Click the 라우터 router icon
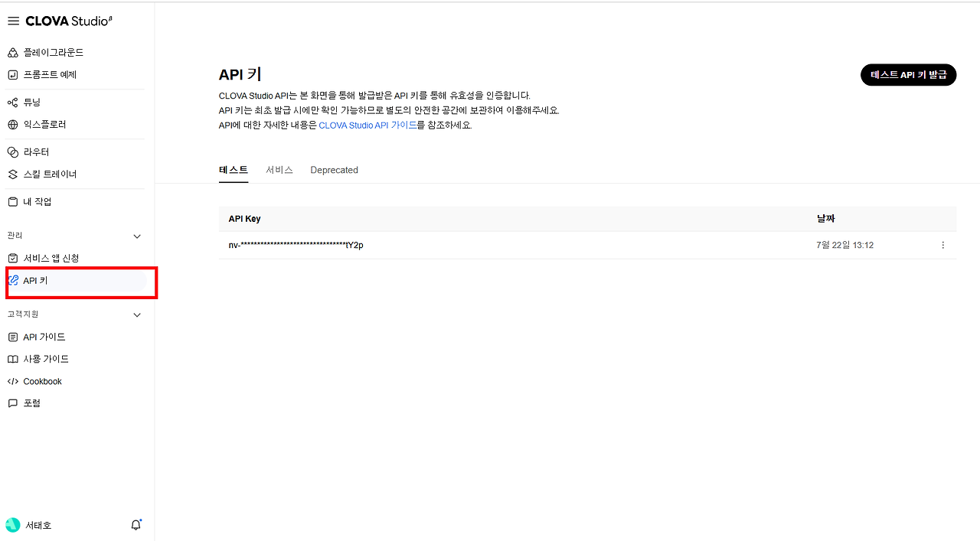The image size is (980, 541). [12, 152]
